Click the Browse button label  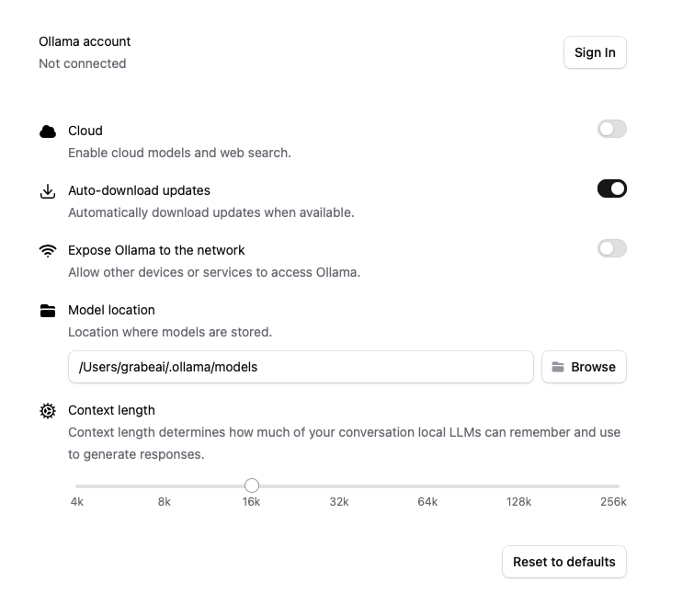click(x=593, y=367)
